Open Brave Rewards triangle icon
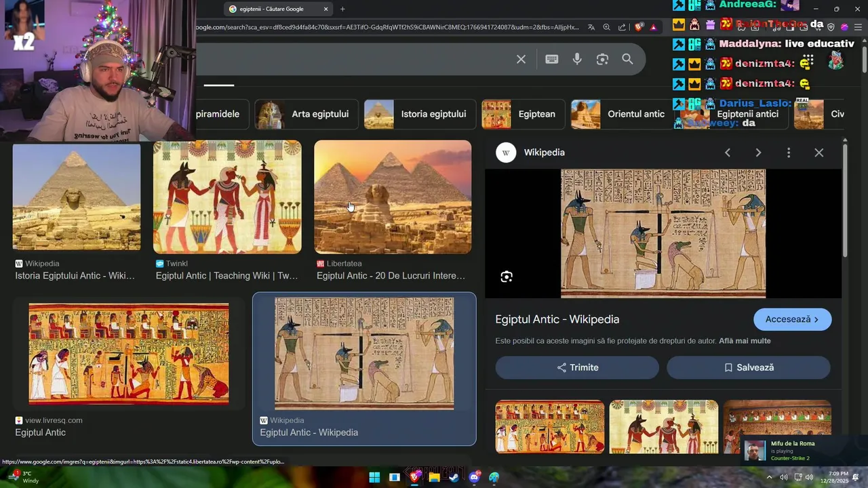 point(654,27)
